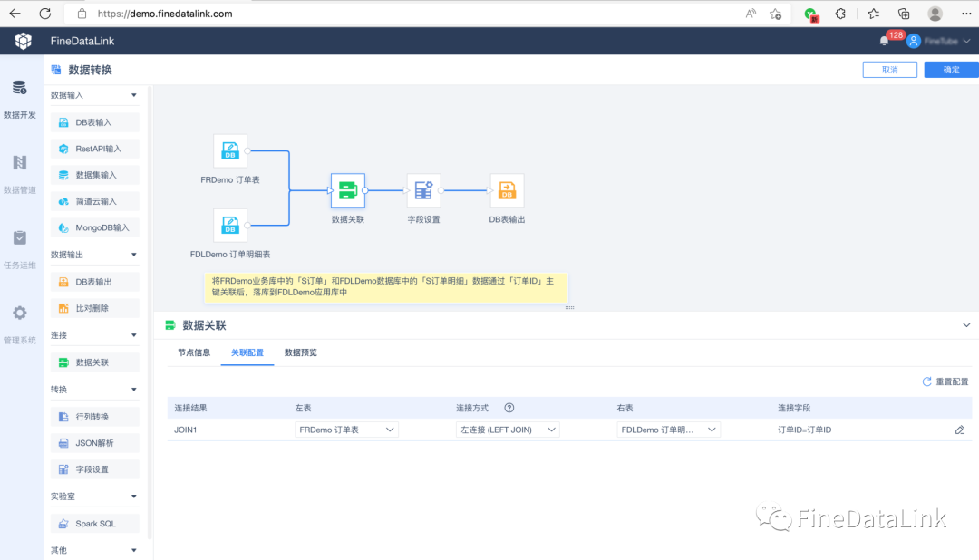Collapse the 实验室 section
This screenshot has width=979, height=560.
click(x=133, y=497)
